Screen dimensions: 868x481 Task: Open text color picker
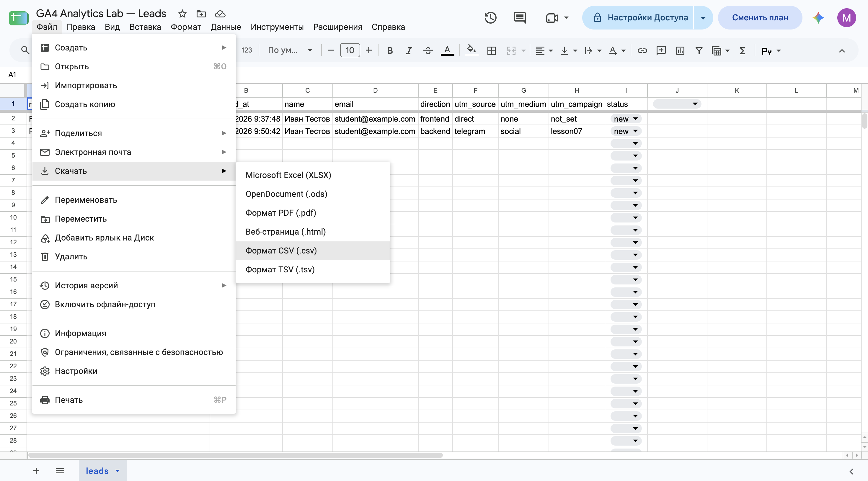(x=447, y=50)
